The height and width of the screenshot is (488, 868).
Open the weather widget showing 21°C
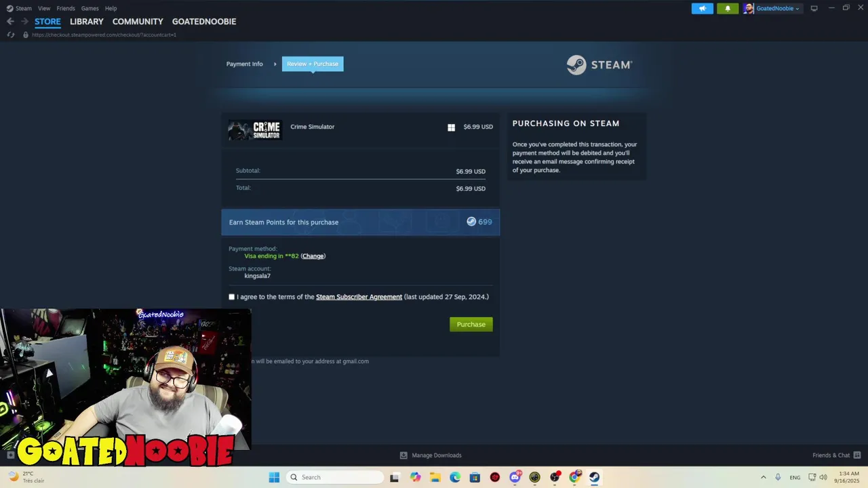[26, 477]
